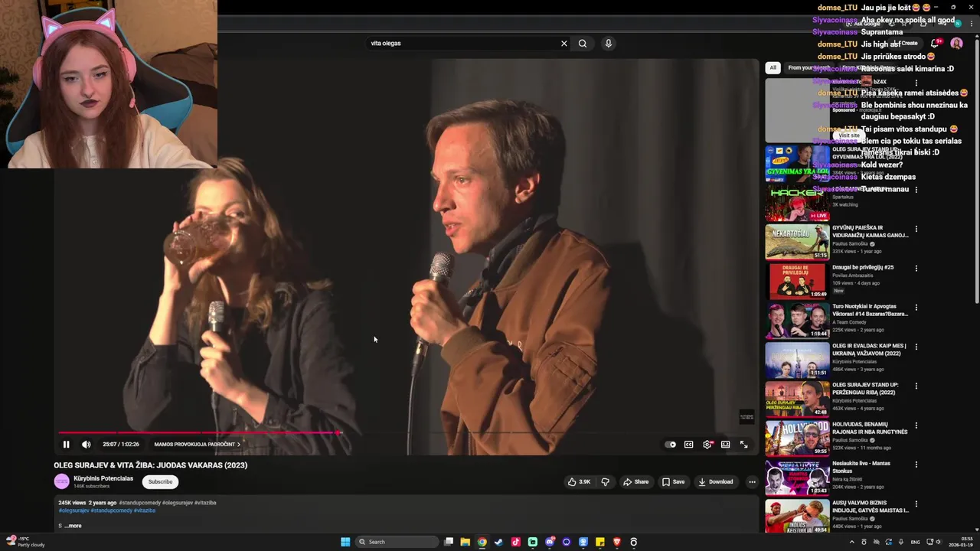Open options menu for Draugai be privilegijų
This screenshot has width=980, height=551.
pos(916,269)
